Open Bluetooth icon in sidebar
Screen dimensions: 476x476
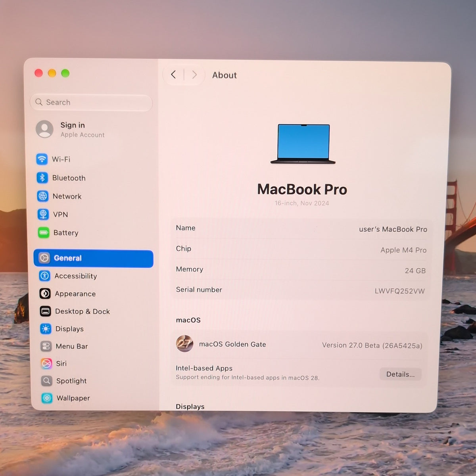click(42, 178)
